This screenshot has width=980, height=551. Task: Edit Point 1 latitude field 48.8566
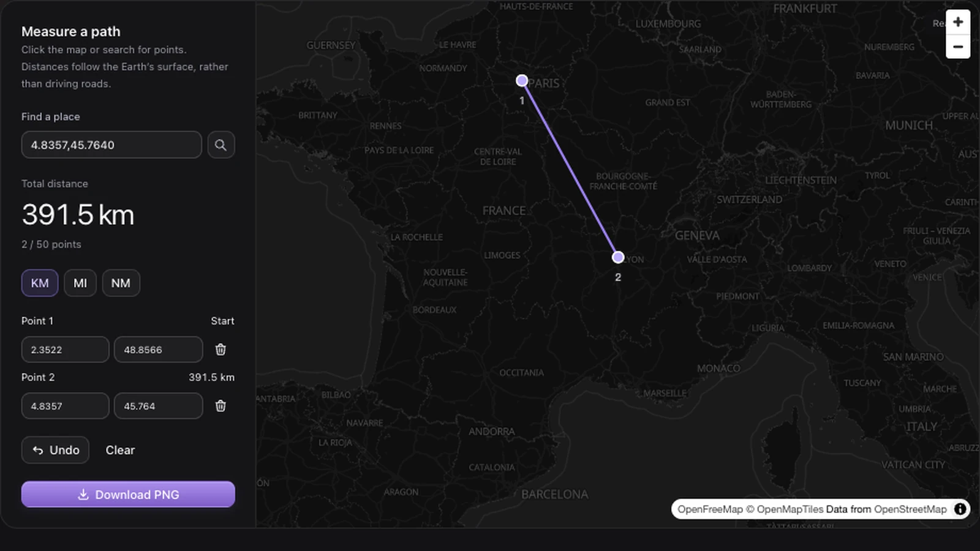(158, 350)
